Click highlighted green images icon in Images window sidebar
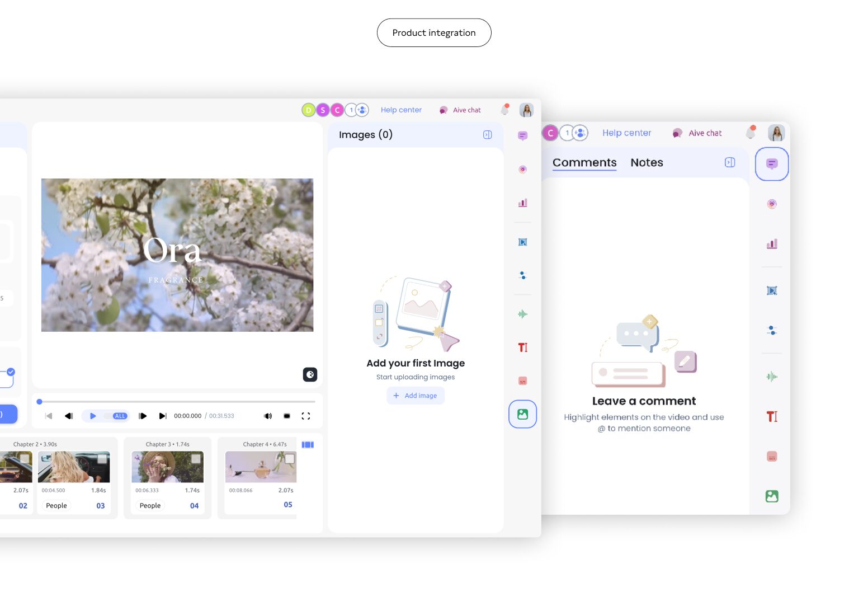Image resolution: width=868 pixels, height=592 pixels. point(522,414)
